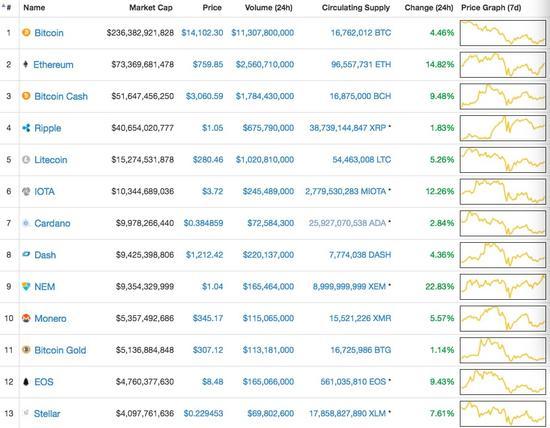550x428 pixels.
Task: Click Litecoin volume $1,020,810,000
Action: 265,160
